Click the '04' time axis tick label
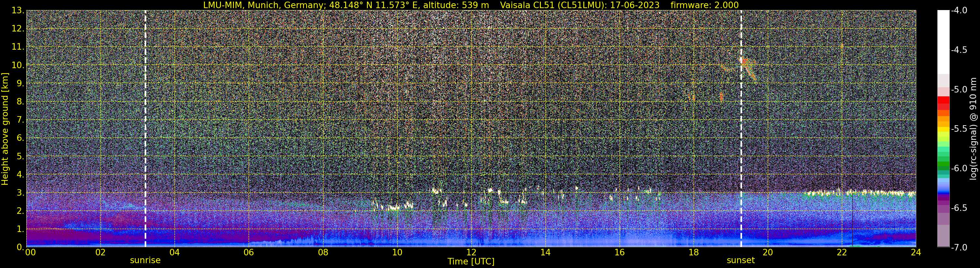The image size is (980, 268). 174,252
